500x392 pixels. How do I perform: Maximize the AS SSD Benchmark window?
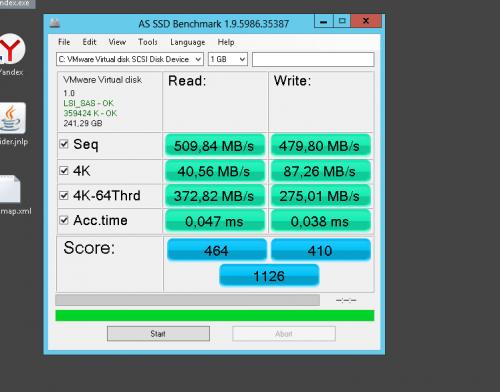pyautogui.click(x=342, y=21)
